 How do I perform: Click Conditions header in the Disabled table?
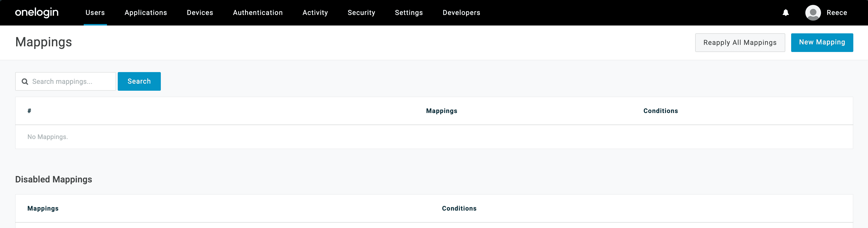click(x=459, y=208)
